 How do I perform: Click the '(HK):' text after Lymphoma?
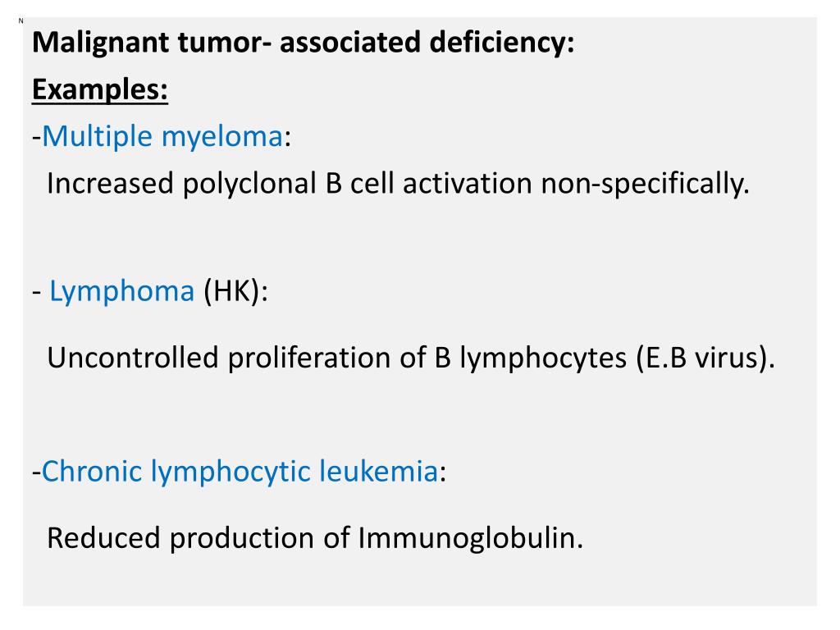coord(235,291)
